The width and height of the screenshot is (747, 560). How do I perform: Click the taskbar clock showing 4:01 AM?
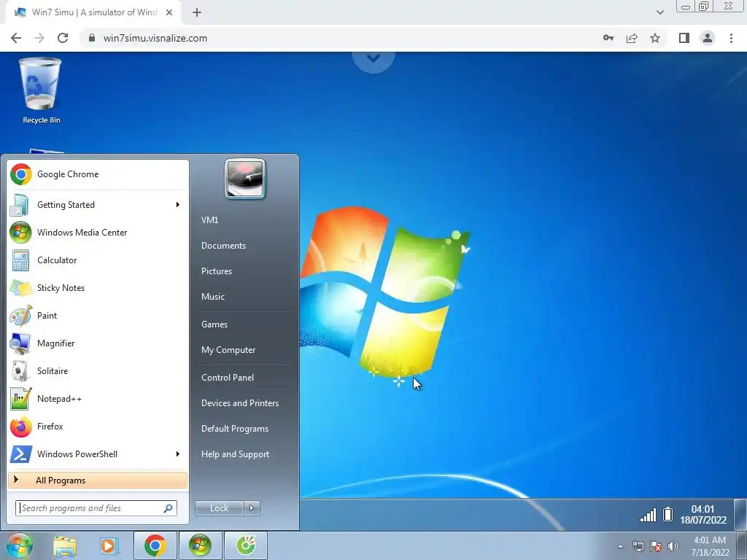coord(710,546)
